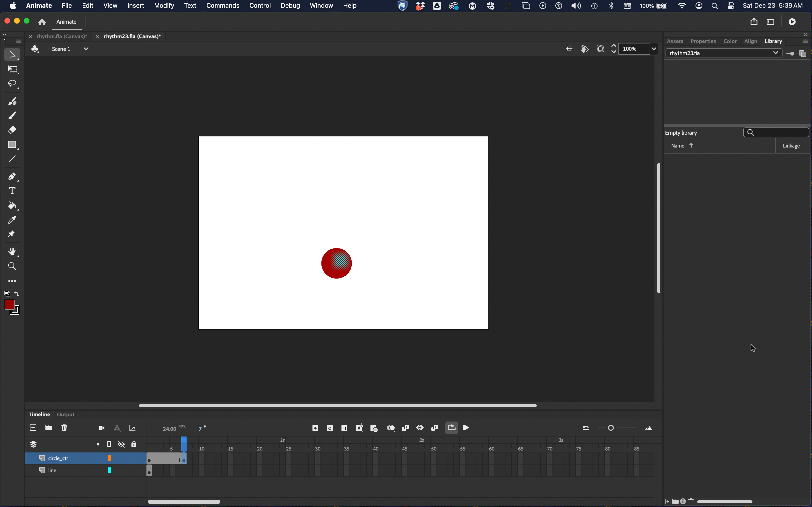The width and height of the screenshot is (812, 507).
Task: Click the Onion Skin icon in timeline
Action: click(x=391, y=428)
